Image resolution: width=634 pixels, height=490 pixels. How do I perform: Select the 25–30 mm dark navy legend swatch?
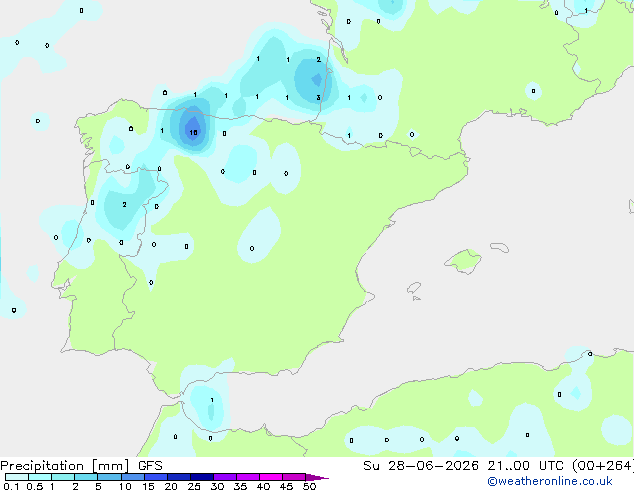click(x=202, y=477)
